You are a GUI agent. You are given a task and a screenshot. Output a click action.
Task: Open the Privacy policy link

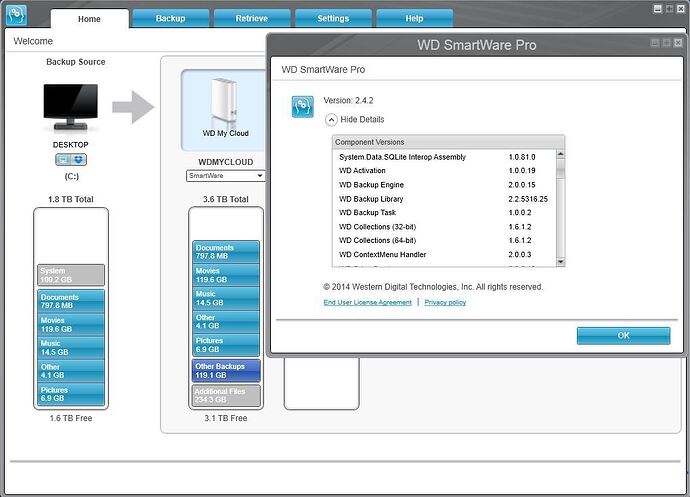click(445, 302)
